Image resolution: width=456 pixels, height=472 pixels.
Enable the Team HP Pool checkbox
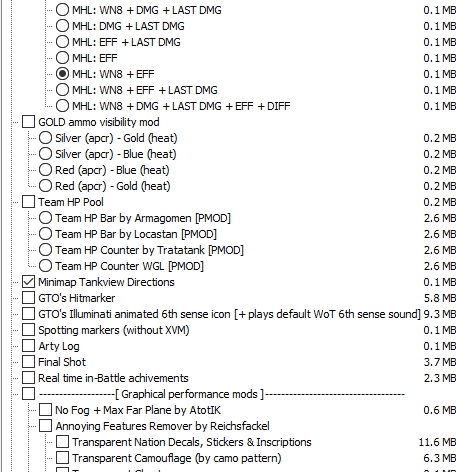coord(28,202)
